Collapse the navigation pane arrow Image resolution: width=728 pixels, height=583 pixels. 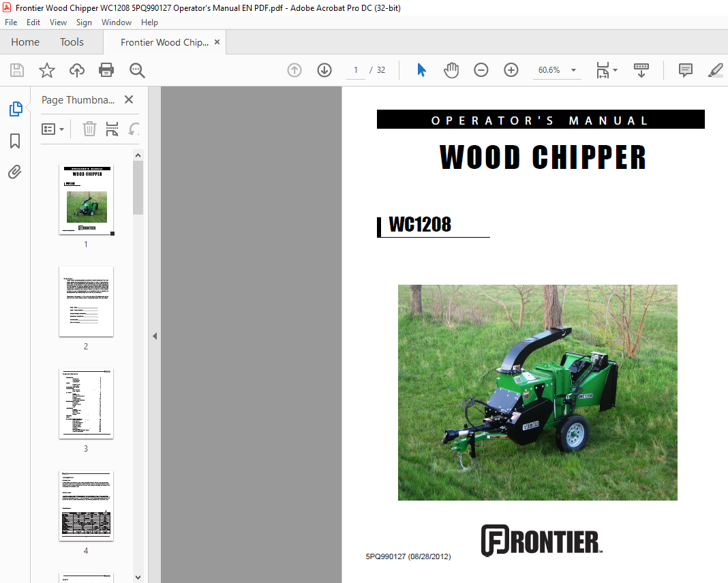coord(155,336)
